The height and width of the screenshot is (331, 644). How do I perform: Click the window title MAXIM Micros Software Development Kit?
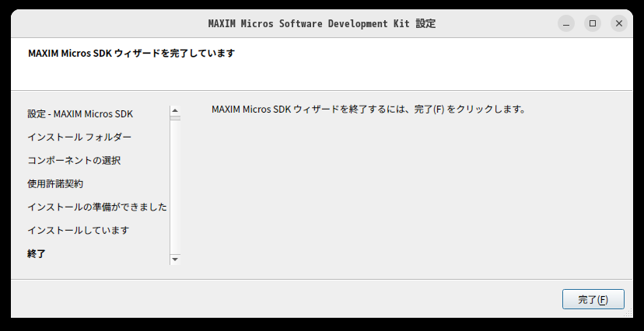click(x=321, y=23)
